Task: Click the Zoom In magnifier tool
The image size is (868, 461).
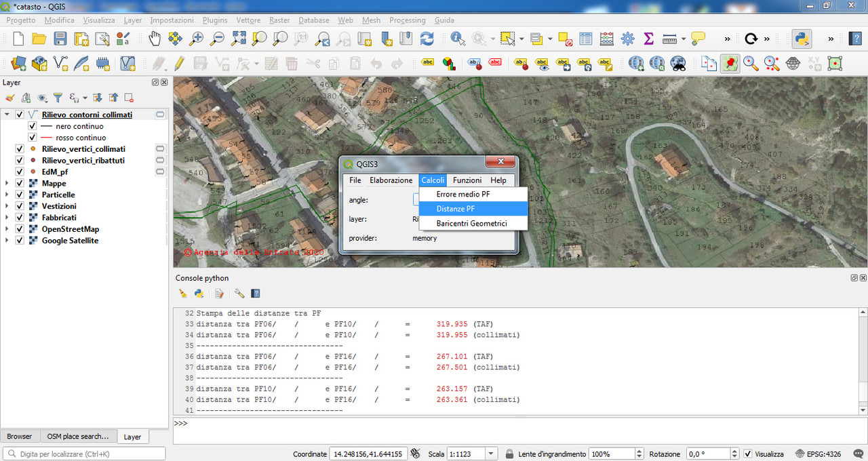Action: coord(196,39)
